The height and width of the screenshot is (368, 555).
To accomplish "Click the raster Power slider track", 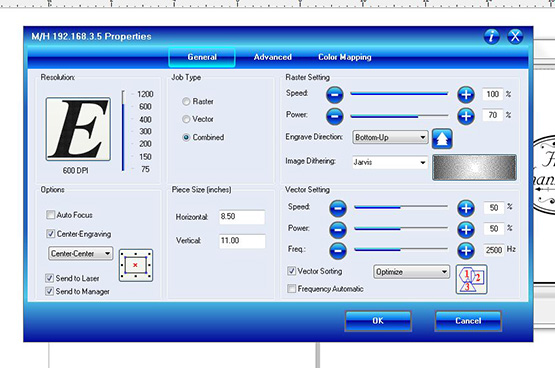I will pyautogui.click(x=399, y=116).
